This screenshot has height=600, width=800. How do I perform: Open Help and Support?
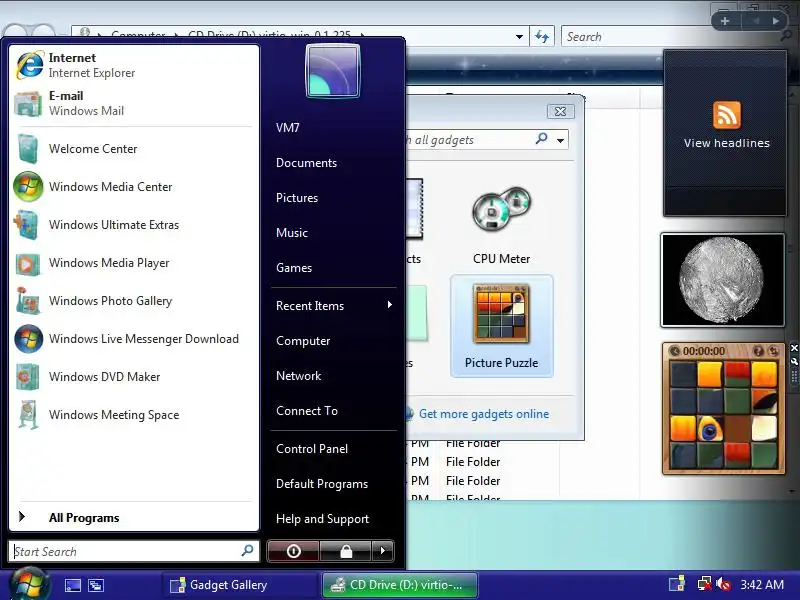322,519
